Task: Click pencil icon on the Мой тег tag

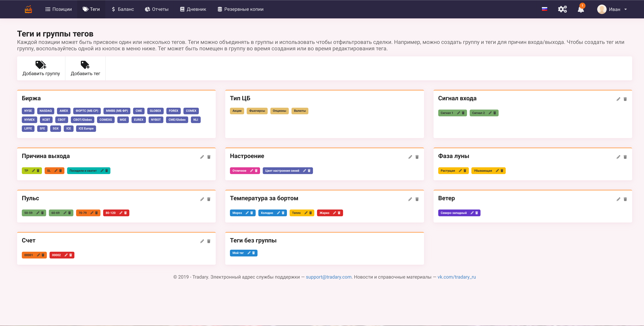Action: 249,253
